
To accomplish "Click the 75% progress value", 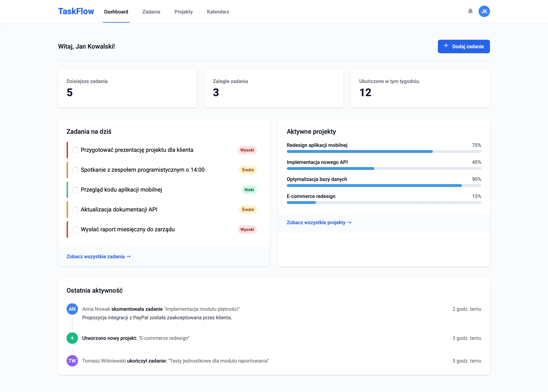I will pyautogui.click(x=476, y=145).
